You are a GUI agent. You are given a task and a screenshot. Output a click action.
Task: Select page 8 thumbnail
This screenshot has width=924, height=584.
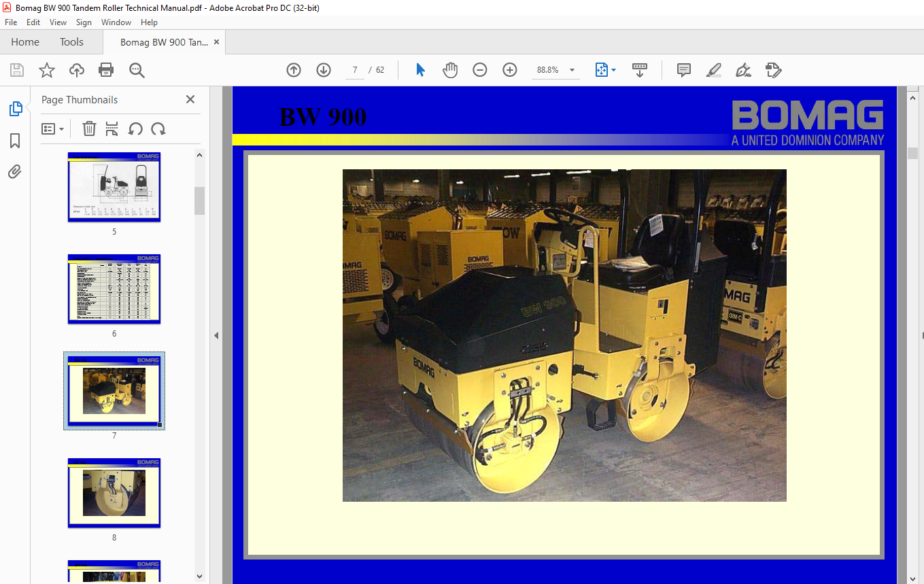114,493
